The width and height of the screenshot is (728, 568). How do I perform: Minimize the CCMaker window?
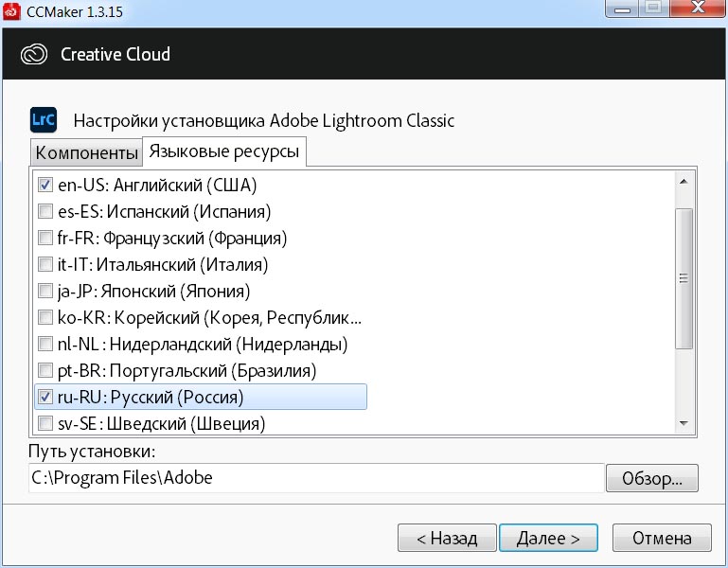click(622, 9)
